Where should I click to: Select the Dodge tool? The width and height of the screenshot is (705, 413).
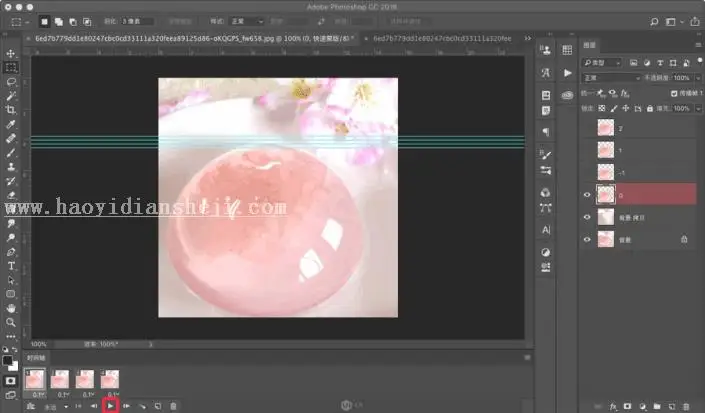click(11, 237)
